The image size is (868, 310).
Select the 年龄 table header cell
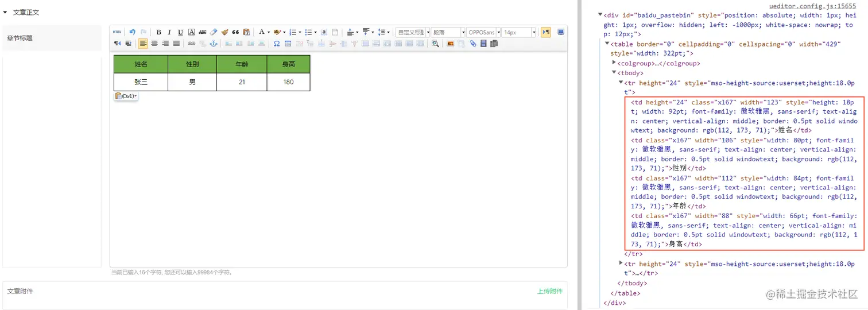click(x=242, y=64)
